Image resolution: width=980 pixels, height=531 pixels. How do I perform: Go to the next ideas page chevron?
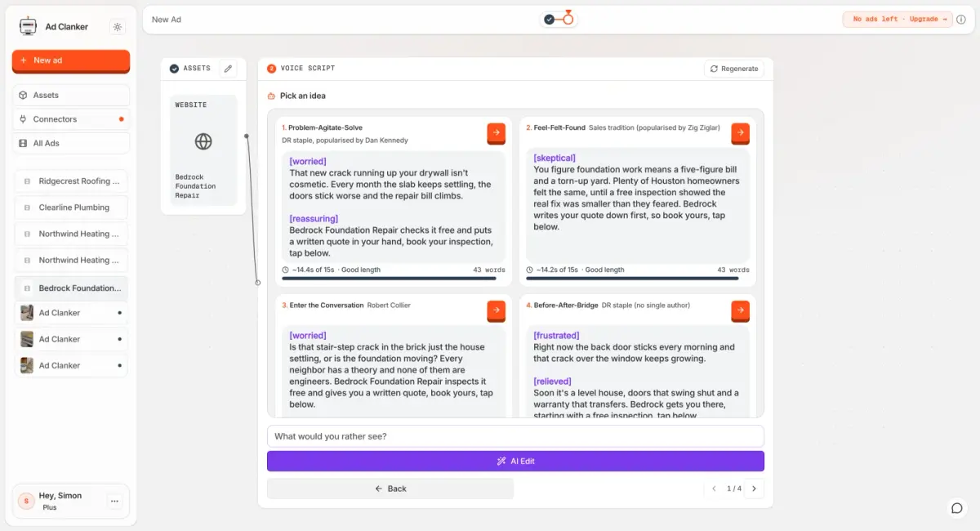(x=754, y=489)
